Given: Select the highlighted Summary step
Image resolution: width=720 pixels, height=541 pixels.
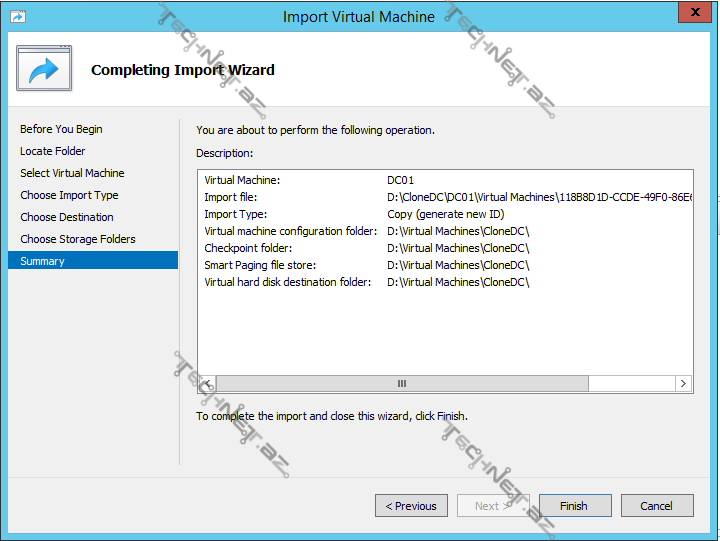Looking at the screenshot, I should coord(42,261).
